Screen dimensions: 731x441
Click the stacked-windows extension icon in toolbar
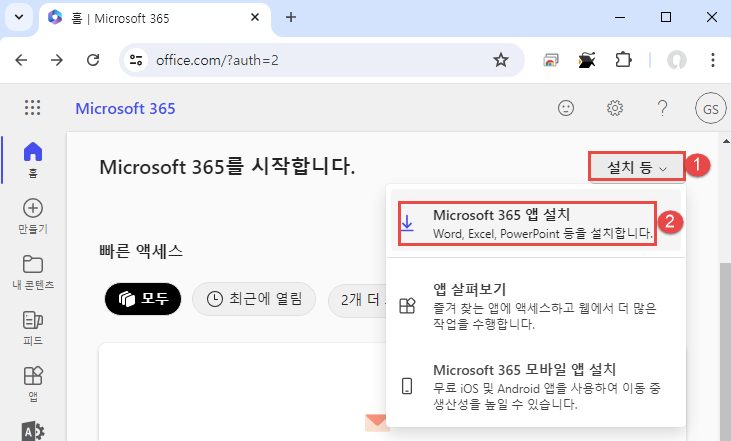tap(551, 60)
